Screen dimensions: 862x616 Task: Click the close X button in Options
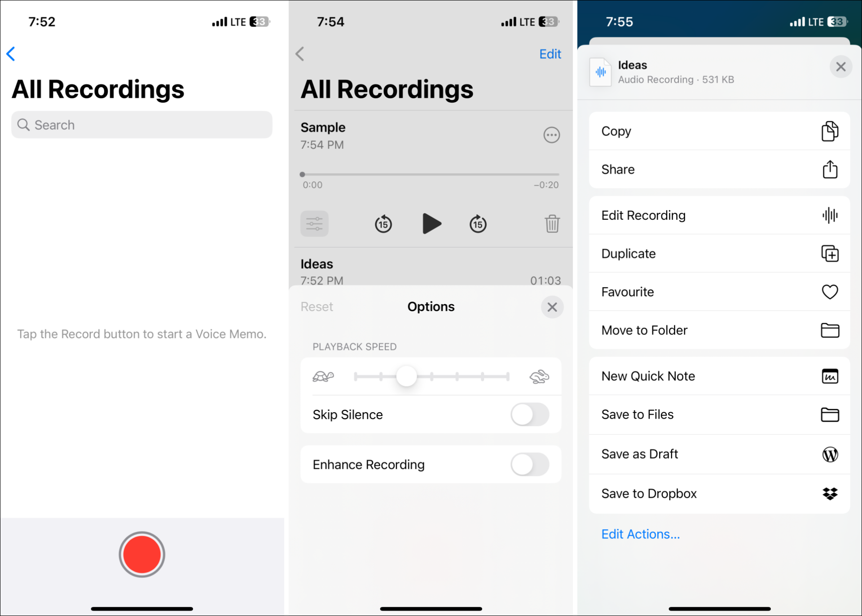(x=552, y=306)
